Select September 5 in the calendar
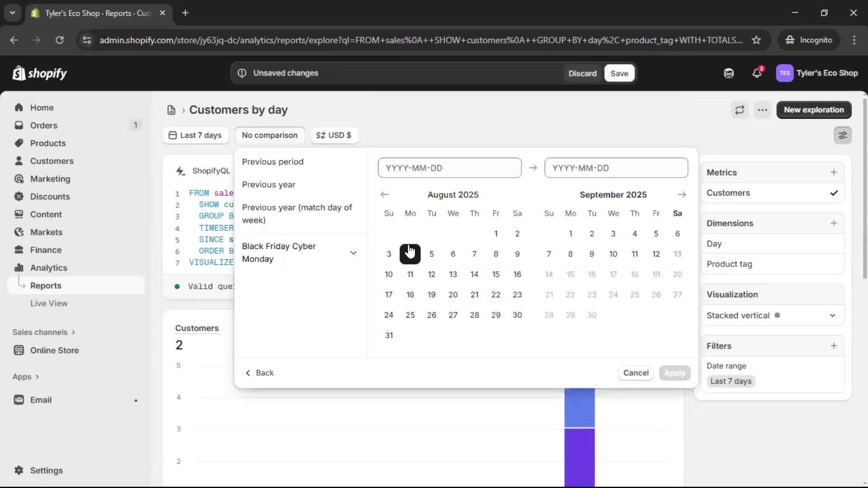The image size is (868, 488). [x=656, y=234]
